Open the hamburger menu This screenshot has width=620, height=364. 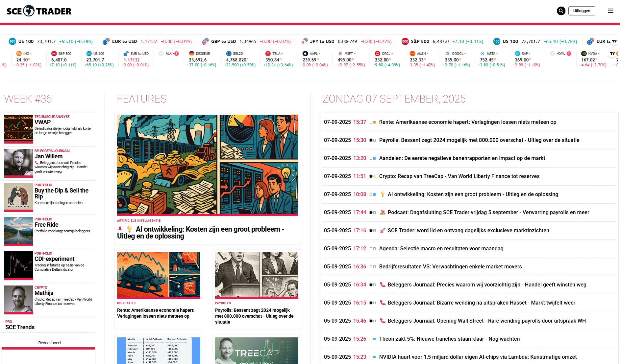point(611,11)
